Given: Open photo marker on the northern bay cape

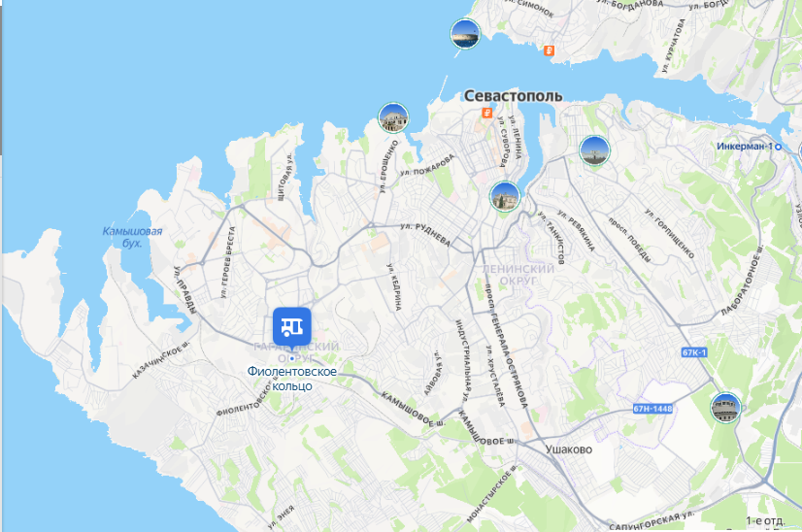Looking at the screenshot, I should coord(465,34).
